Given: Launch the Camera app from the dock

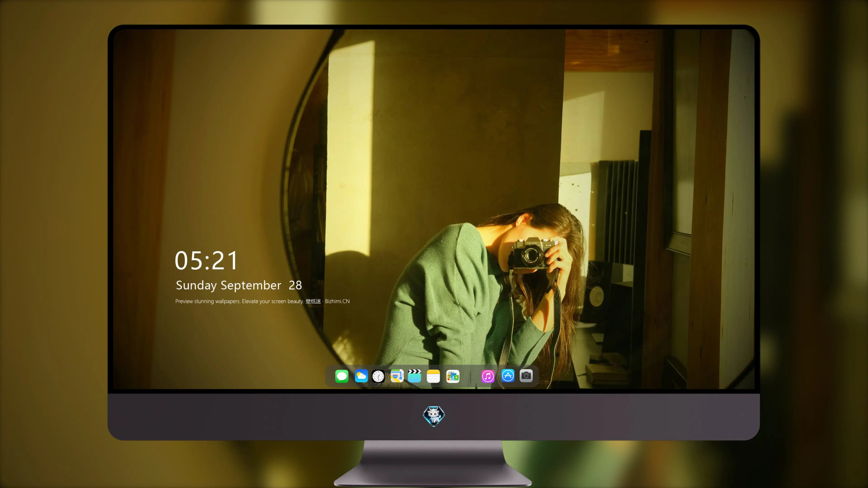Looking at the screenshot, I should (526, 375).
